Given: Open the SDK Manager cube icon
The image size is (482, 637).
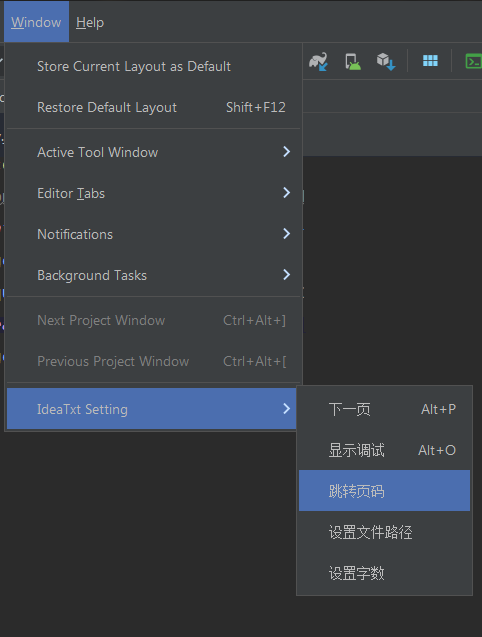Looking at the screenshot, I should click(386, 61).
